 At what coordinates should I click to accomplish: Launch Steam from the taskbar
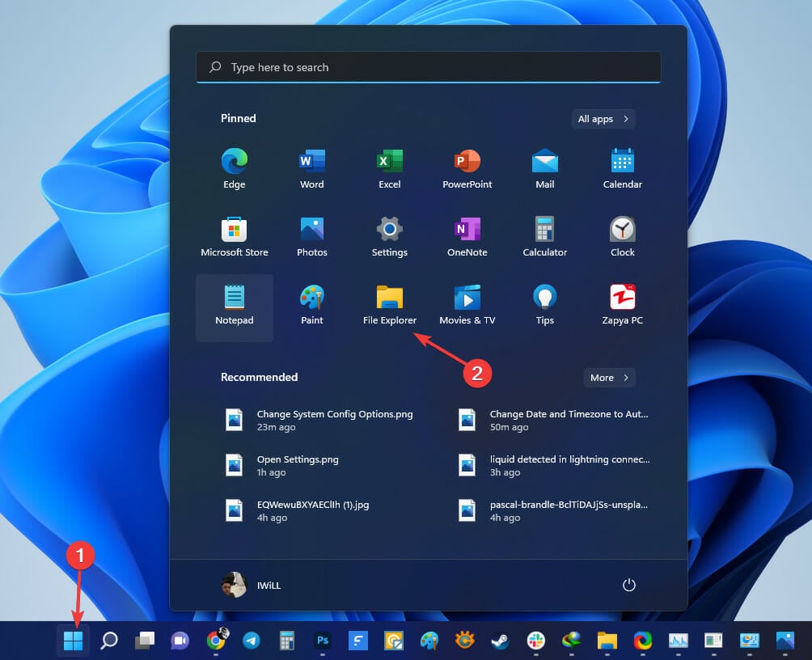(x=501, y=641)
